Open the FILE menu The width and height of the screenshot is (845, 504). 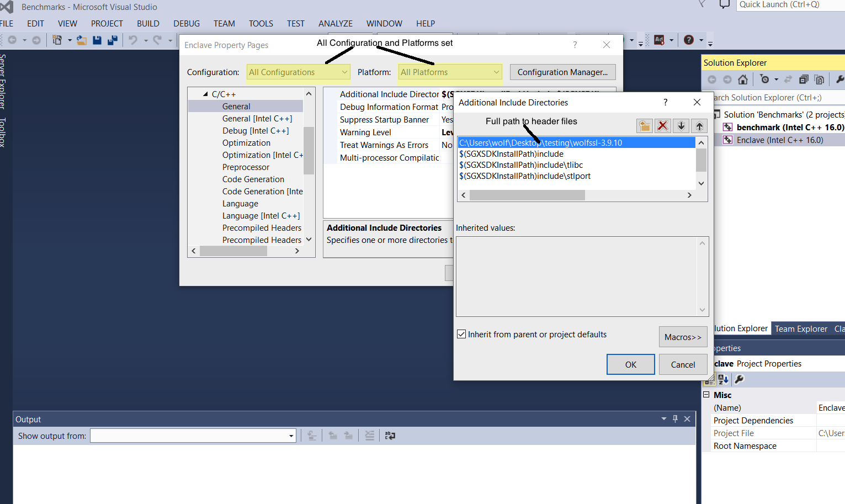[x=7, y=23]
